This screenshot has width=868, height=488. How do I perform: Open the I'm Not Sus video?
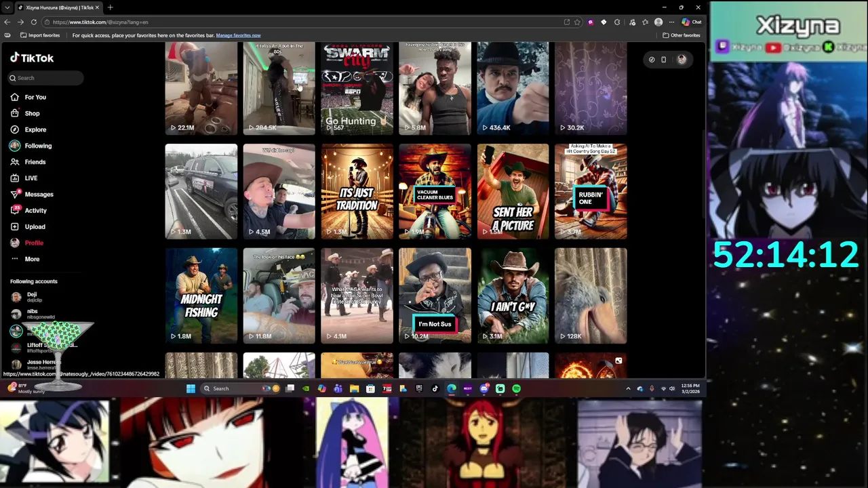(435, 296)
